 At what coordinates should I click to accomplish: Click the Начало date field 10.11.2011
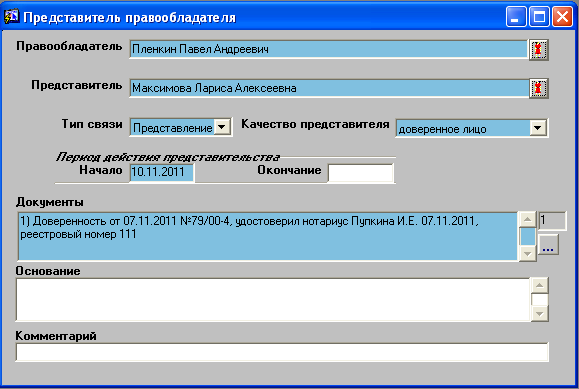click(161, 172)
